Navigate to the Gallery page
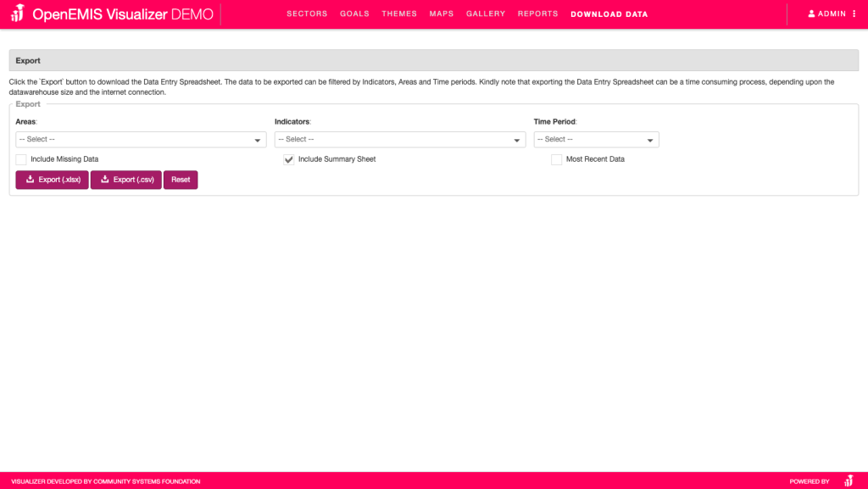 point(486,14)
